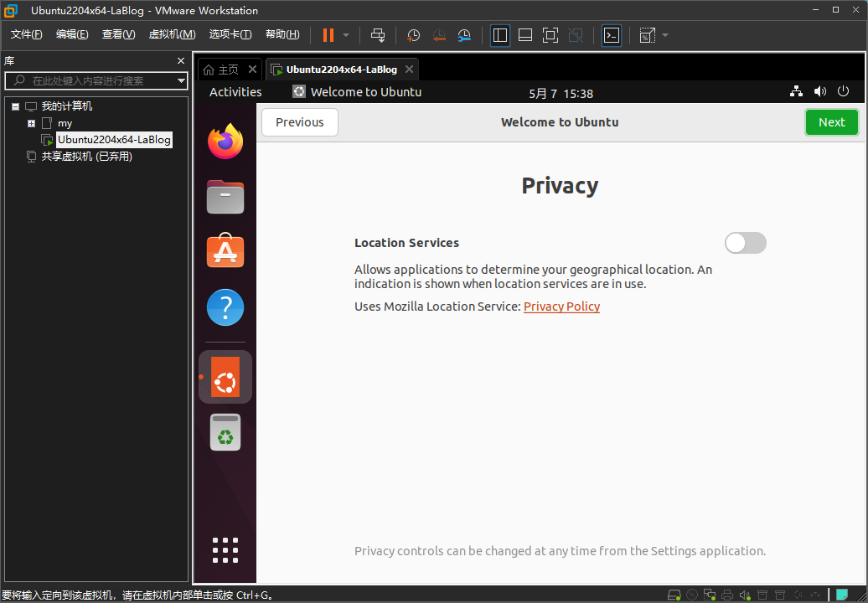Click the volume icon in Ubuntu top bar

[820, 92]
